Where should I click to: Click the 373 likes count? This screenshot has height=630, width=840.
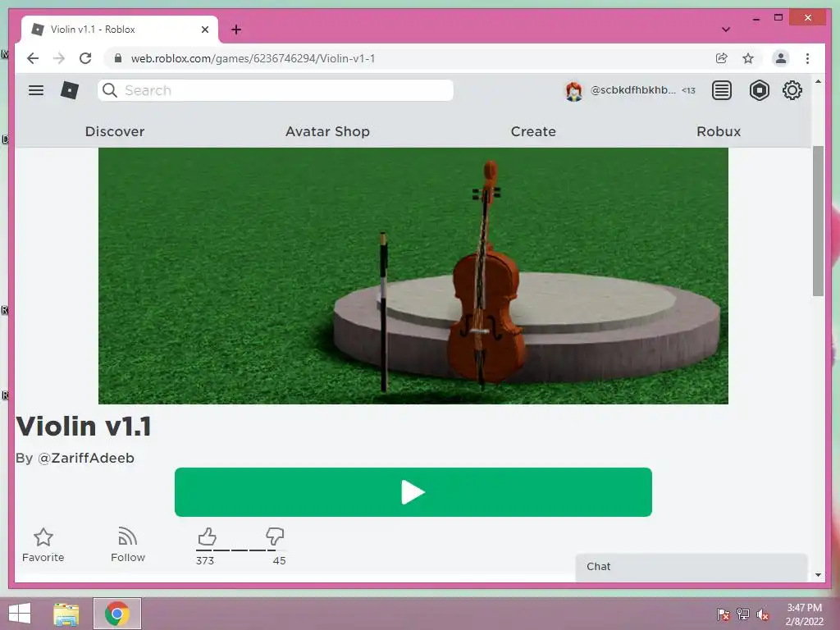[204, 560]
